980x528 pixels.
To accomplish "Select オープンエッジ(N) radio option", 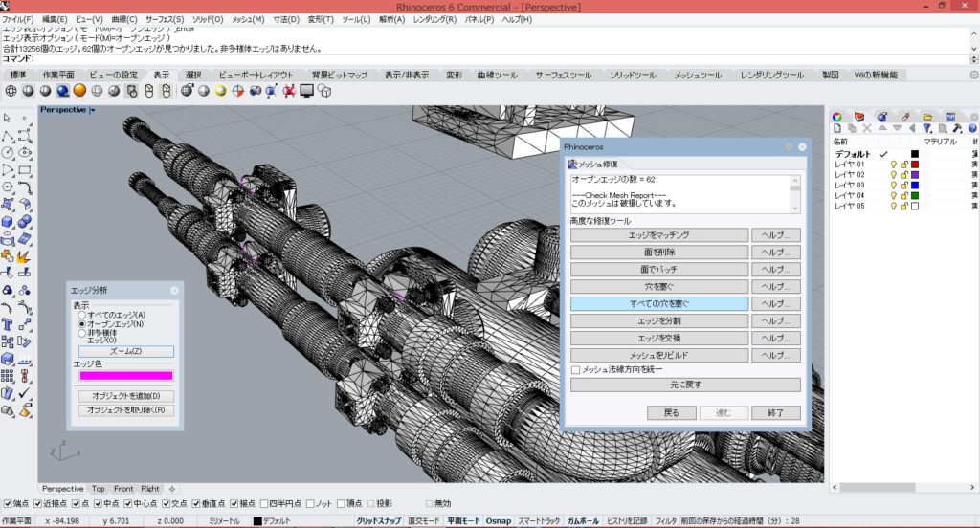I will pos(82,325).
